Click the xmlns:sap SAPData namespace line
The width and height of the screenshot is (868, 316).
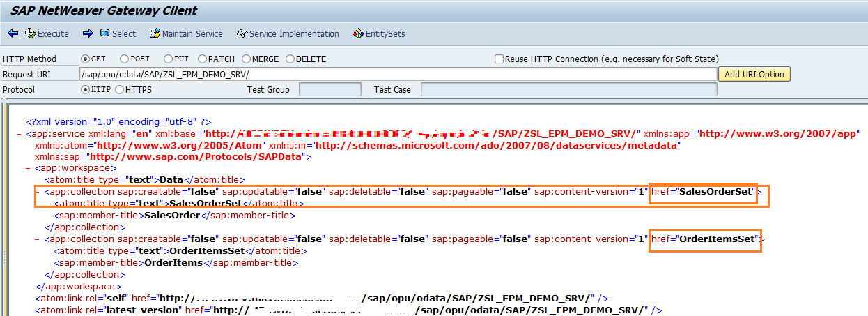[173, 156]
